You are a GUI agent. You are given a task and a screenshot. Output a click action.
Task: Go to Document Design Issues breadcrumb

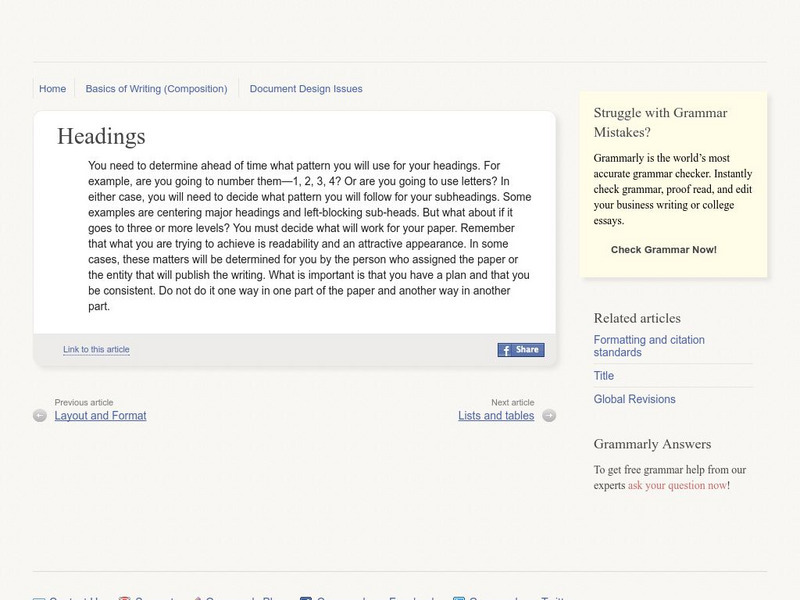point(306,89)
